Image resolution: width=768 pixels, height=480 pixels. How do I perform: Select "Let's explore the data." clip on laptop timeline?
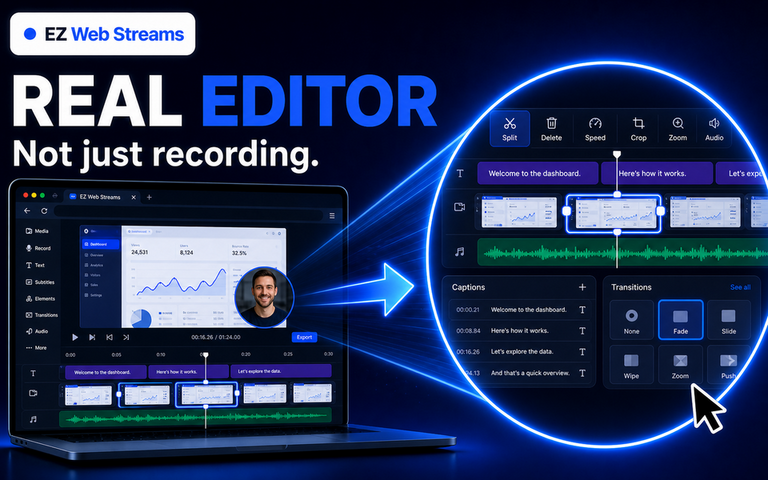(281, 371)
